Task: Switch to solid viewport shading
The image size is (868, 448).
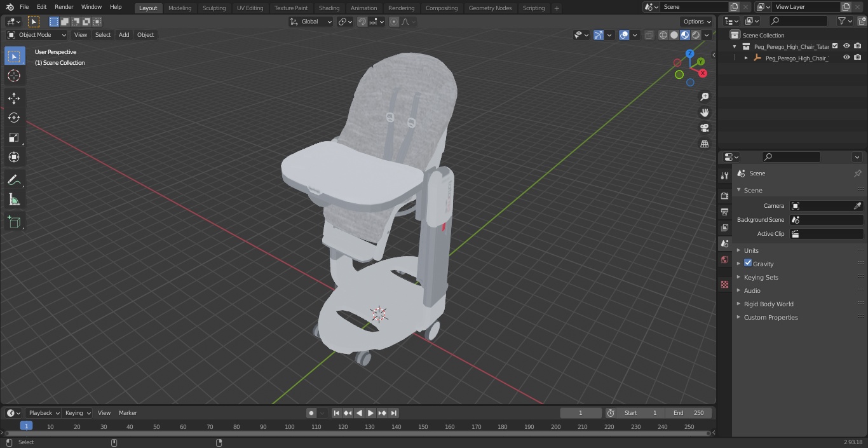Action: (674, 35)
